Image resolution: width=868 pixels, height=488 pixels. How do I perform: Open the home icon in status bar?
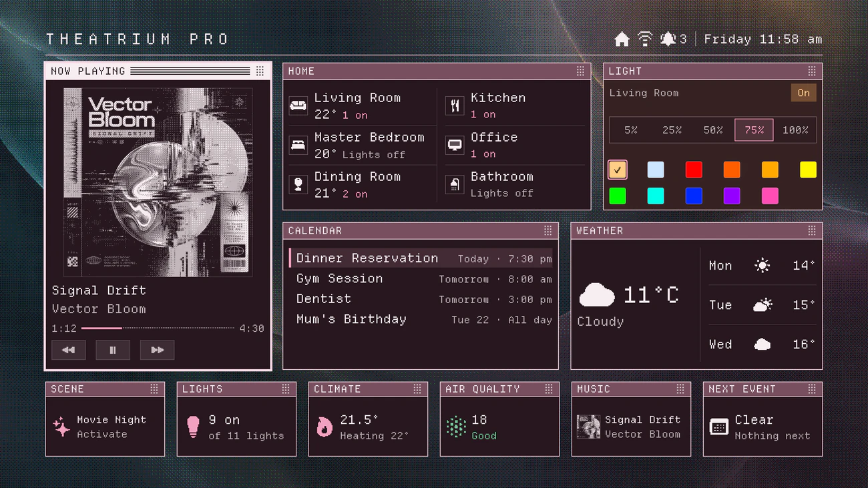click(x=622, y=39)
